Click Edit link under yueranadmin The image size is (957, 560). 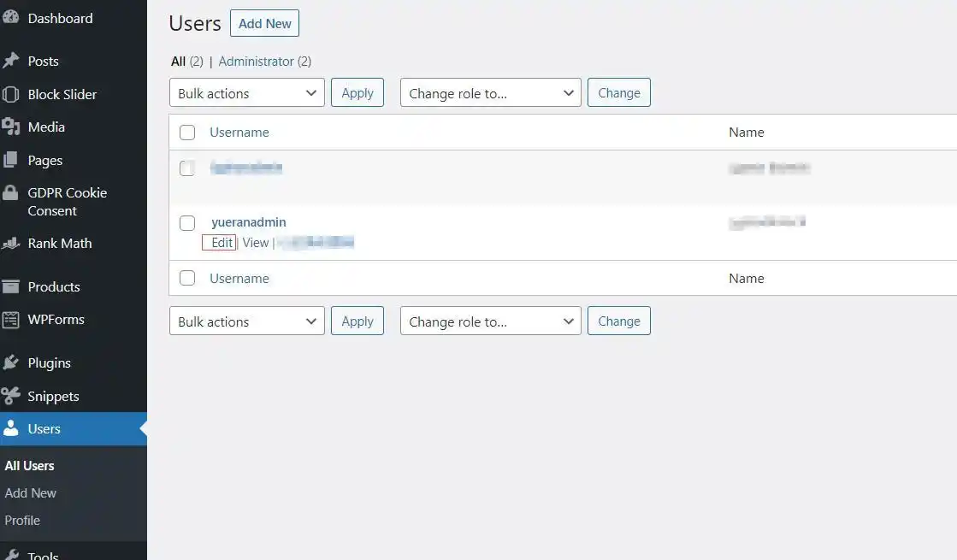tap(222, 243)
